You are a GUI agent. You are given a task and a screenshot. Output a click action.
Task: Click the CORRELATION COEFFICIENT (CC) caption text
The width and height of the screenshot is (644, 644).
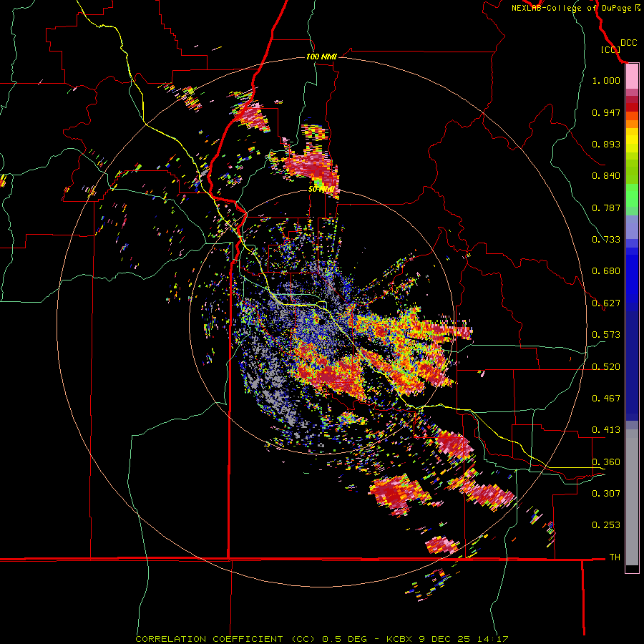[225, 639]
